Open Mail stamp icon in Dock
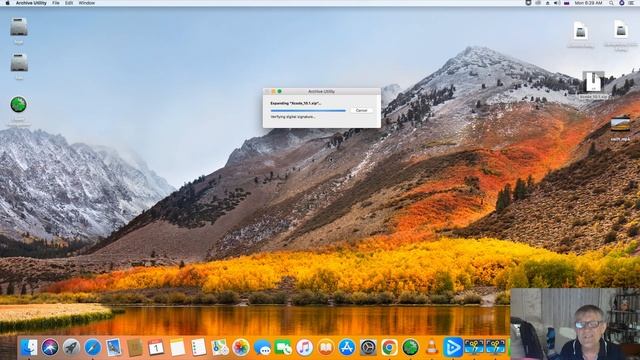The width and height of the screenshot is (640, 360). 113,347
